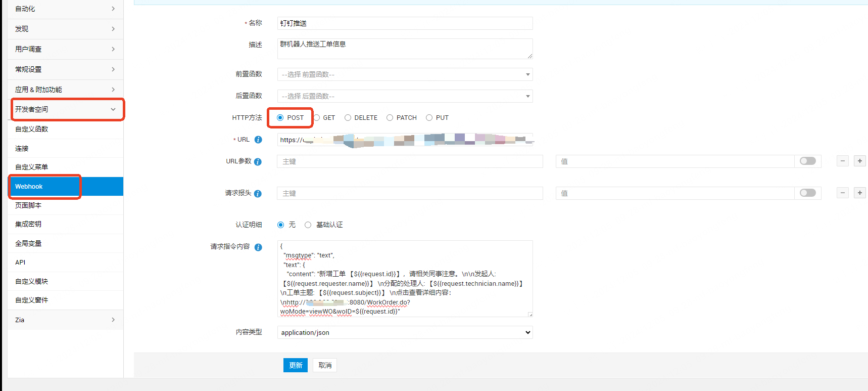This screenshot has height=391, width=868.
Task: Expand the 用户调查 sidebar section
Action: [x=65, y=50]
